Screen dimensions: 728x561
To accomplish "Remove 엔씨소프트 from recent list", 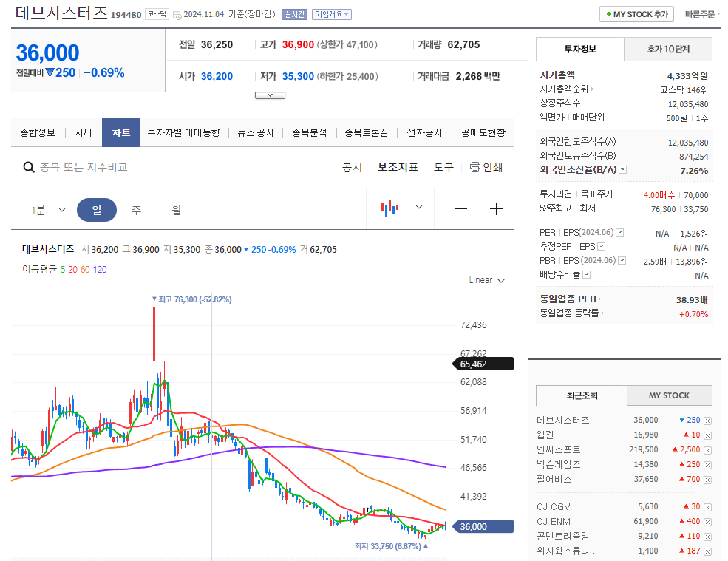I will point(707,450).
